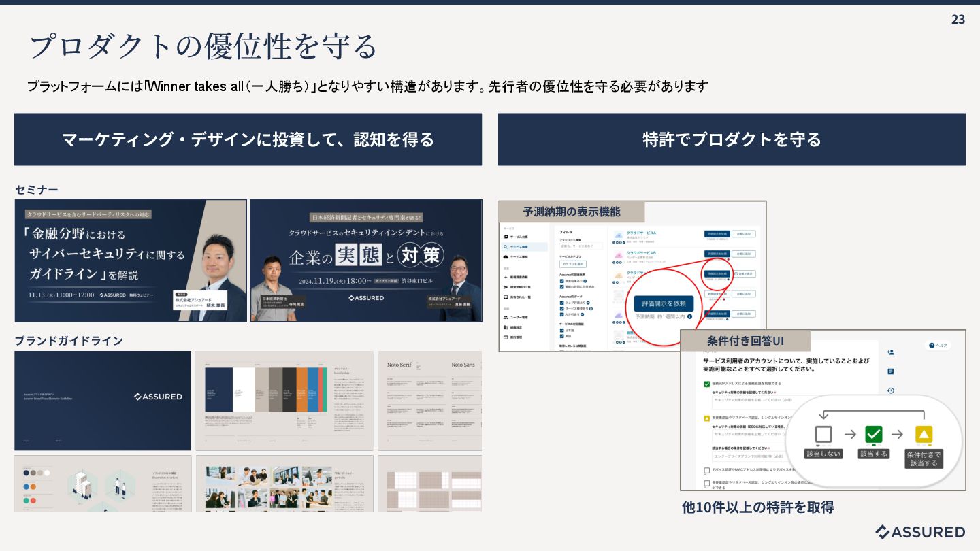Select サービス検索 item in sidebar
Screen dimensions: 980x551
coord(525,247)
